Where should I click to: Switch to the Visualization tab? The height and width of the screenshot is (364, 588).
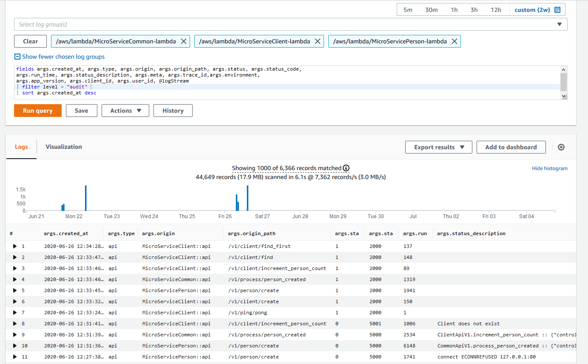64,147
